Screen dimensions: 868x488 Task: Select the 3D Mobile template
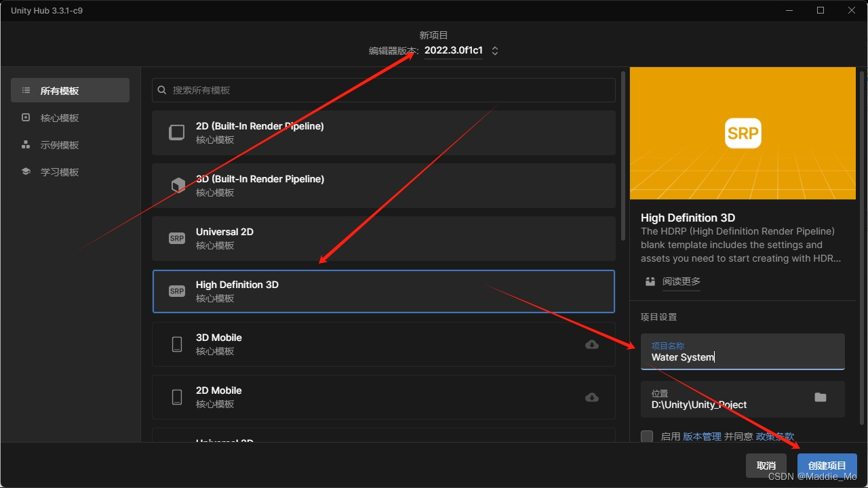[384, 344]
